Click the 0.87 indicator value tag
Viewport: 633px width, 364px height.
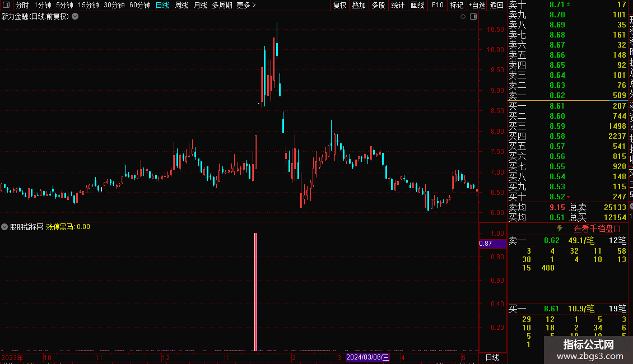492,244
